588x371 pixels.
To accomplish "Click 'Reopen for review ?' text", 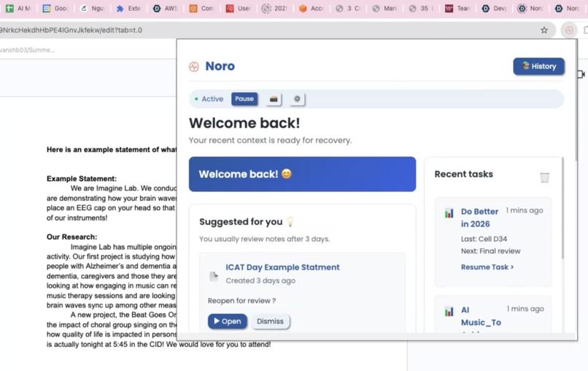I will point(242,301).
